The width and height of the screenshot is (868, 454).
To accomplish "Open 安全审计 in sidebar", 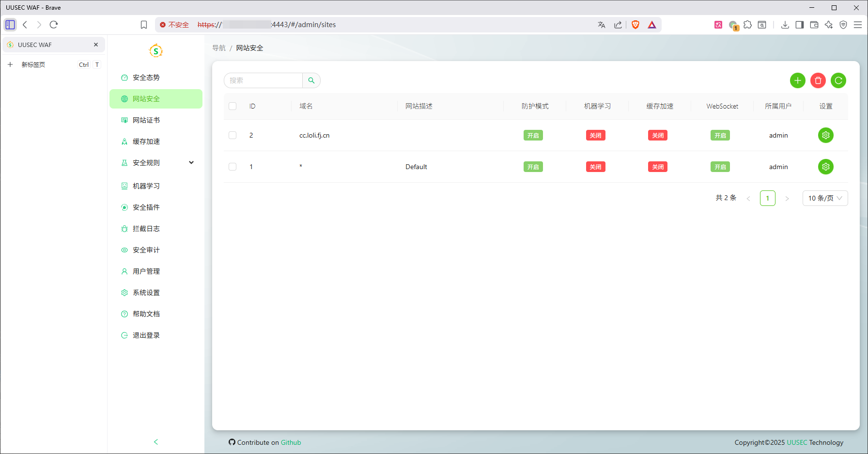I will click(x=156, y=250).
